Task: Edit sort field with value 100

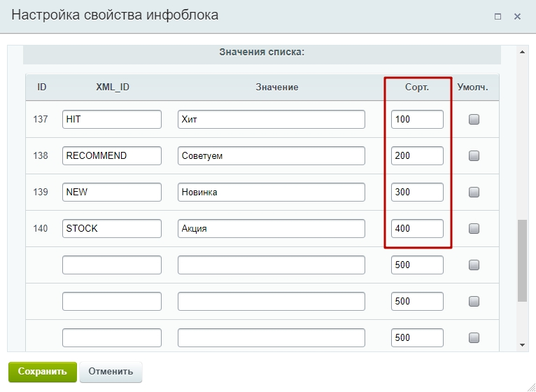Action: [x=417, y=120]
